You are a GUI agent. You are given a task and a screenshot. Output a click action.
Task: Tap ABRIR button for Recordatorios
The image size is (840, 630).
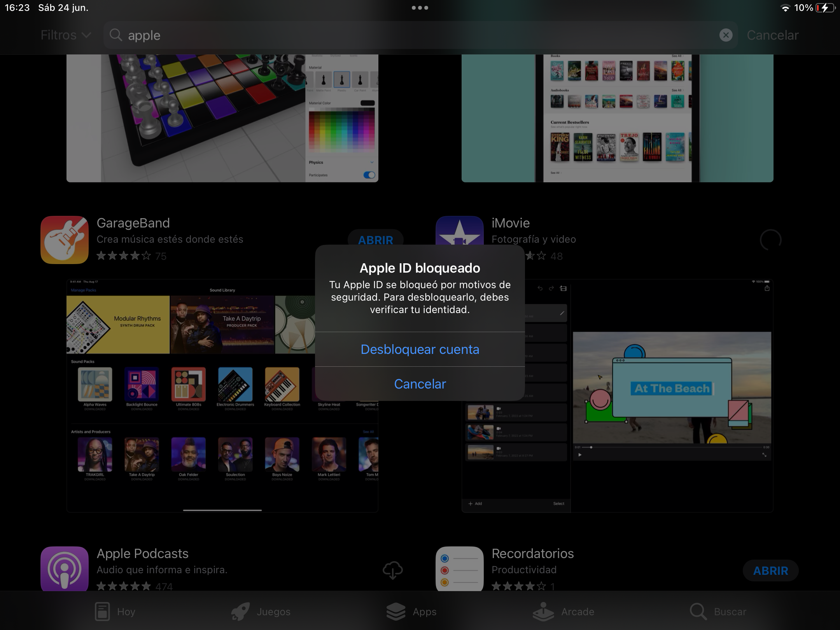(770, 570)
